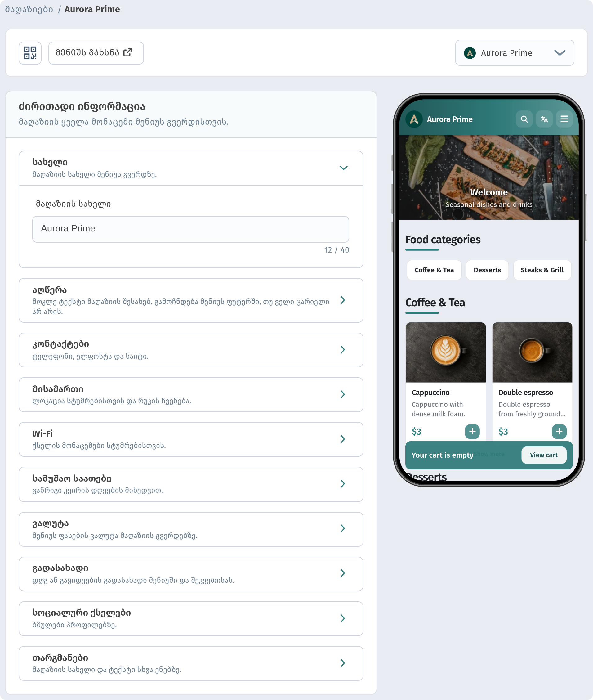Screen dimensions: 593x700
Task: Open the QR code button
Action: (x=30, y=53)
